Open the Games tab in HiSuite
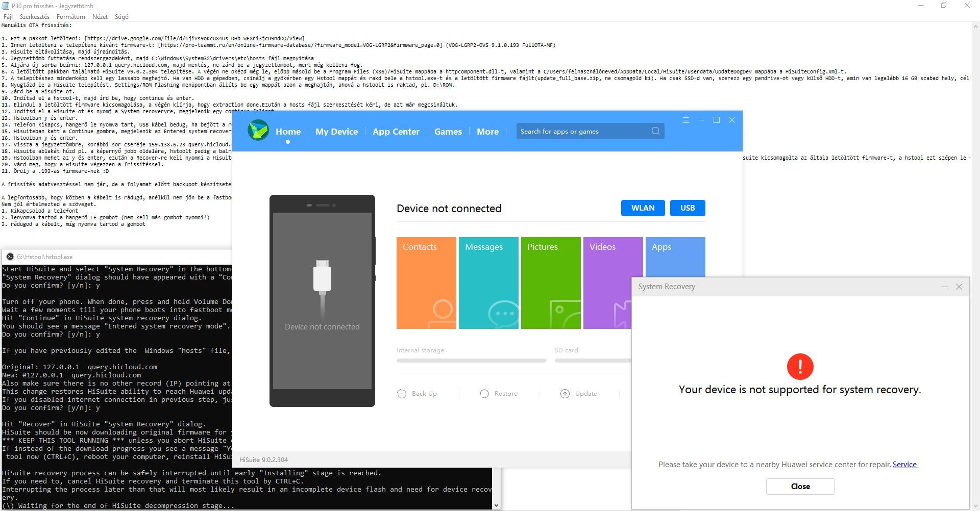Screen dimensions: 980x511 (448, 132)
